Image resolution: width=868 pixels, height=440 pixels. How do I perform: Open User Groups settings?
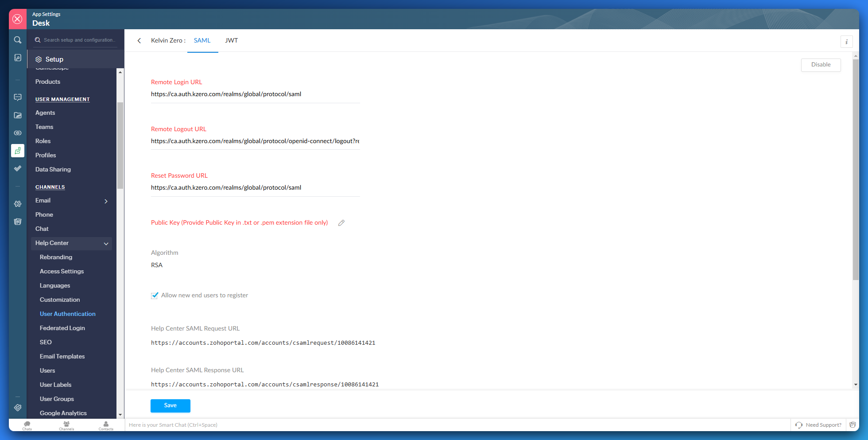(57, 399)
